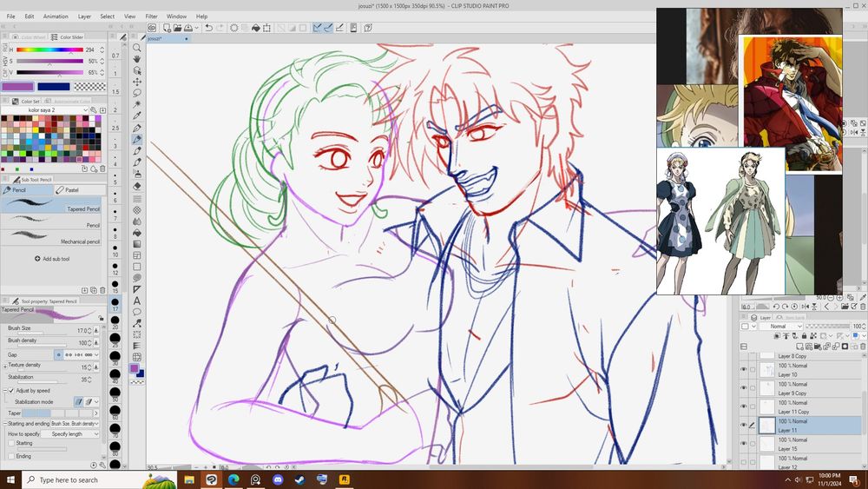Click Delete color trash in Color Set
Image resolution: width=868 pixels, height=489 pixels.
(102, 169)
